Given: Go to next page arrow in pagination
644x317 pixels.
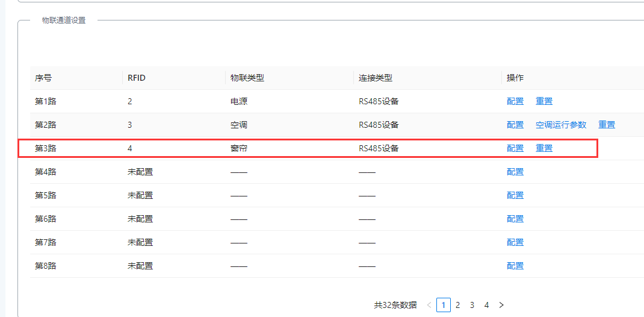Looking at the screenshot, I should pyautogui.click(x=501, y=305).
